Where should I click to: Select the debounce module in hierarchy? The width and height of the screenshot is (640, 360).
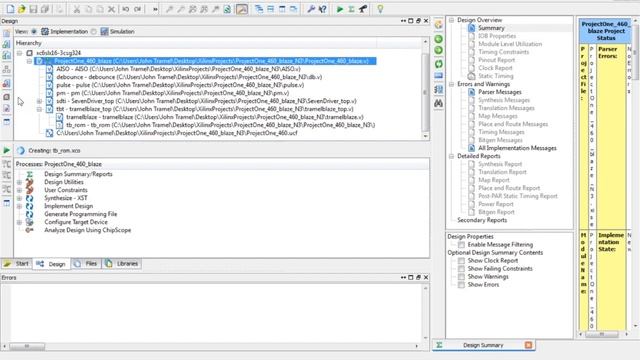pos(189,77)
